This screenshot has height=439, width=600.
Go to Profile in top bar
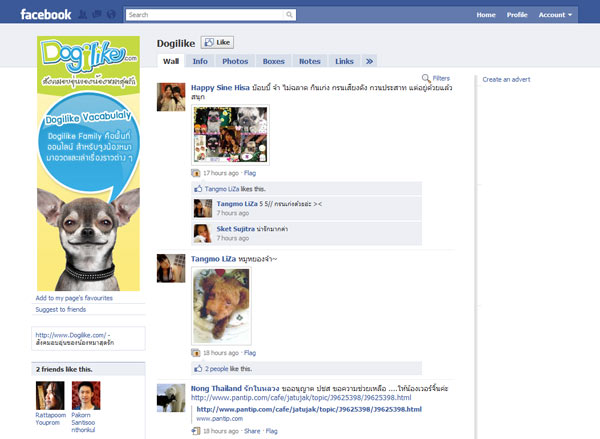click(517, 15)
